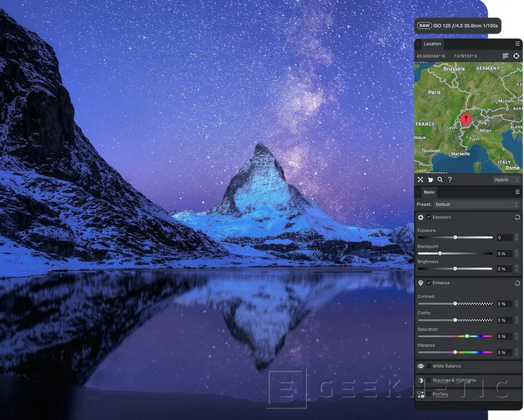Click the latitude value 45.986066° N
Screen dimensions: 524x420
tap(430, 56)
